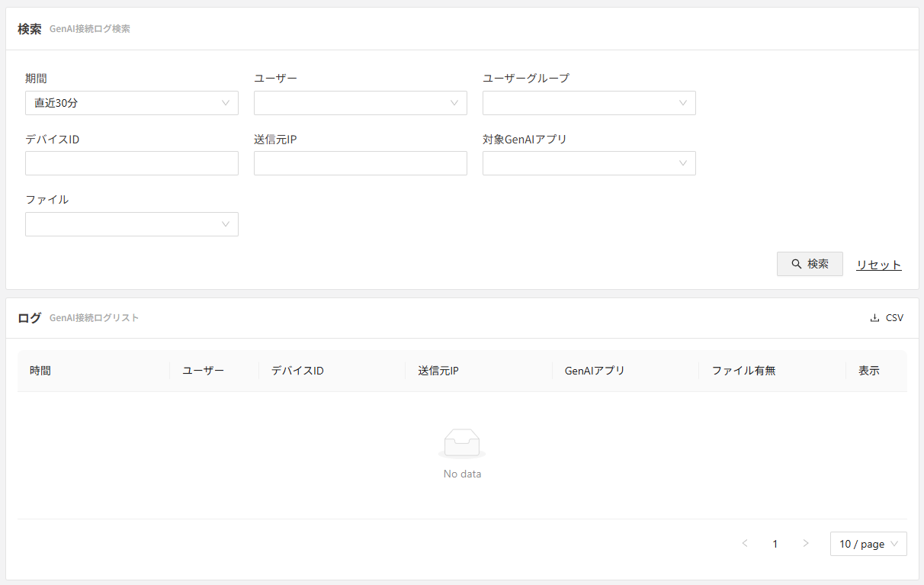
Task: Click the リセット link
Action: tap(878, 265)
